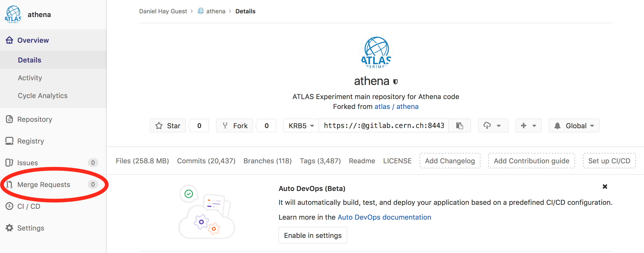Open the forked-from atlas / athena link
Image resolution: width=644 pixels, height=253 pixels.
pyautogui.click(x=396, y=106)
